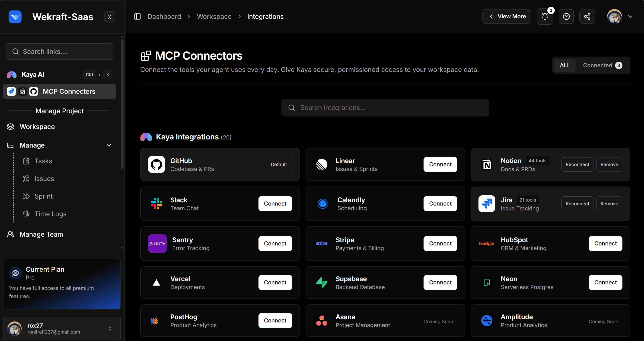Remove the Jira integration
Screen dimensions: 644x341
click(609, 204)
